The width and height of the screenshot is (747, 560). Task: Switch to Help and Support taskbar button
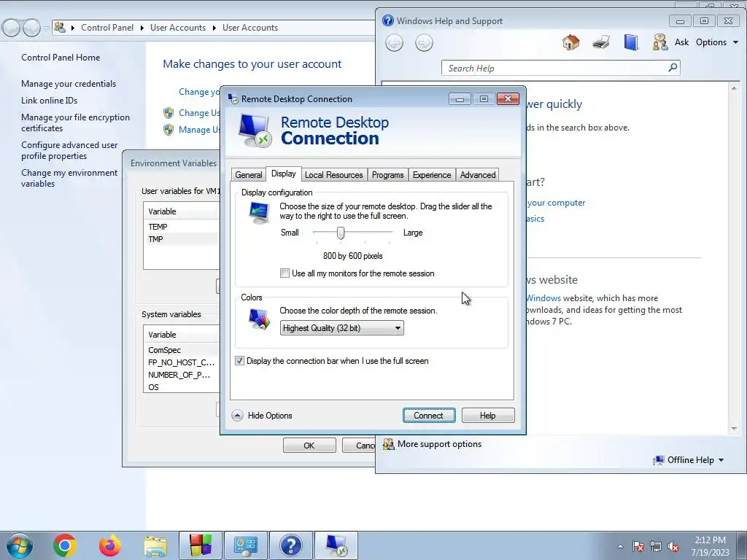click(291, 545)
